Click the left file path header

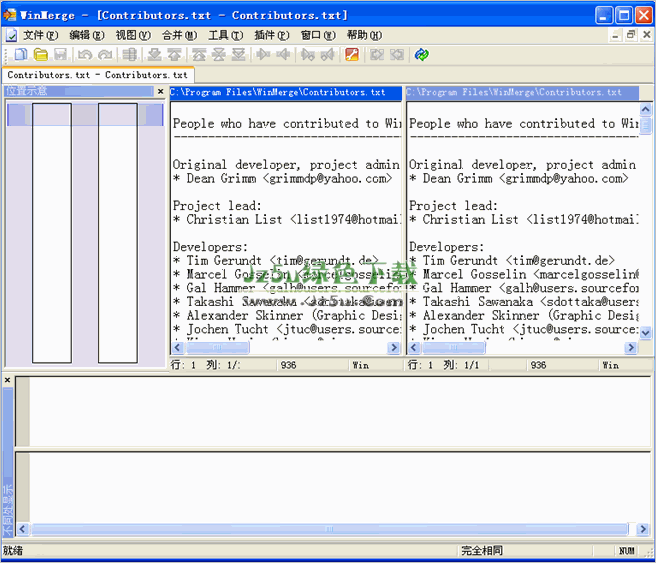pyautogui.click(x=286, y=92)
